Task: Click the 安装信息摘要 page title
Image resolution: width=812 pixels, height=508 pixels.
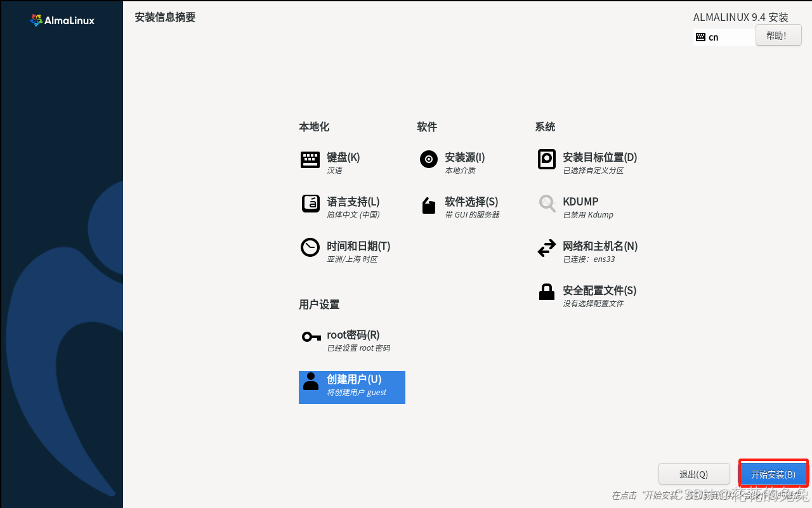Action: click(165, 17)
